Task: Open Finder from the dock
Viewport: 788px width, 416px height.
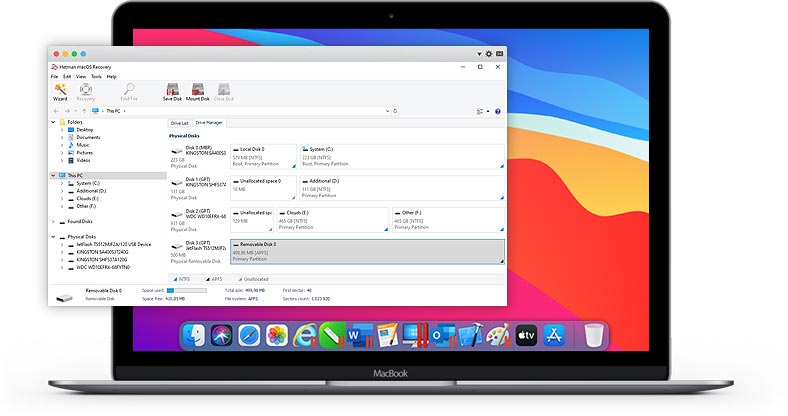Action: coord(194,336)
